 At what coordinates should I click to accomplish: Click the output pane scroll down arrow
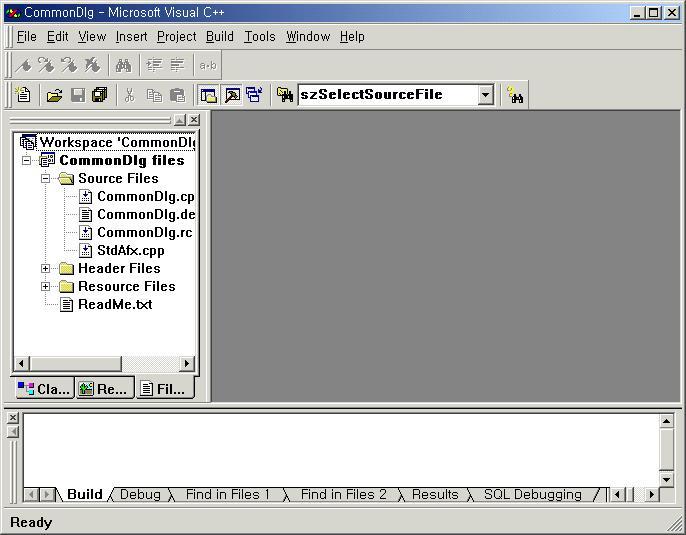pos(666,479)
